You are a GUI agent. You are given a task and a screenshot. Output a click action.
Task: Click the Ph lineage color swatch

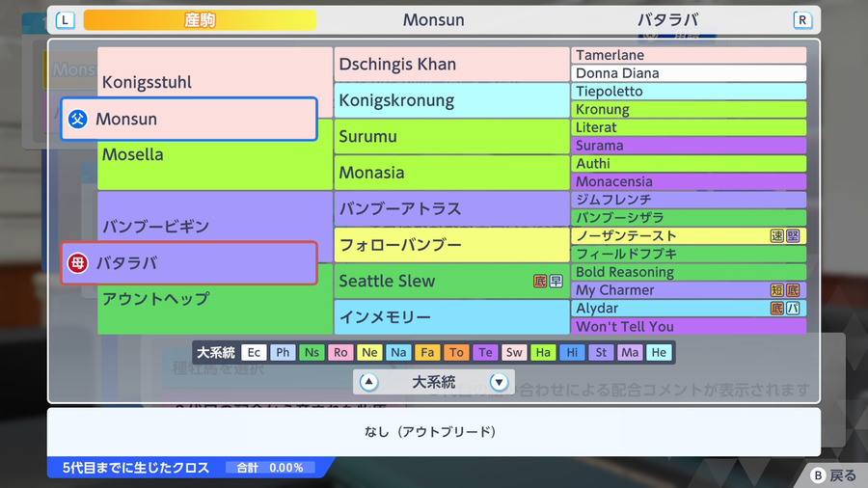point(283,352)
